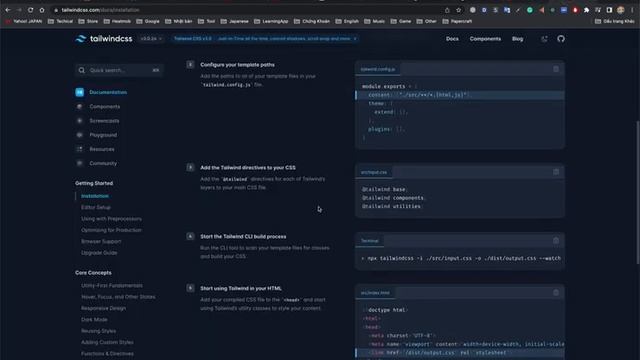Viewport: 640px width, 360px height.
Task: Click the Screencasts sidebar icon
Action: point(80,121)
